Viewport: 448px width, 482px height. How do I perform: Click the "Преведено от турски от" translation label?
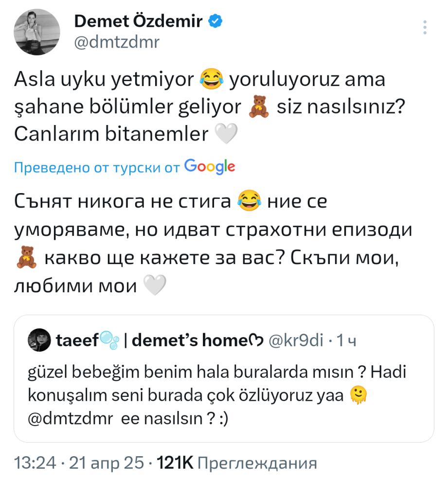click(x=97, y=167)
